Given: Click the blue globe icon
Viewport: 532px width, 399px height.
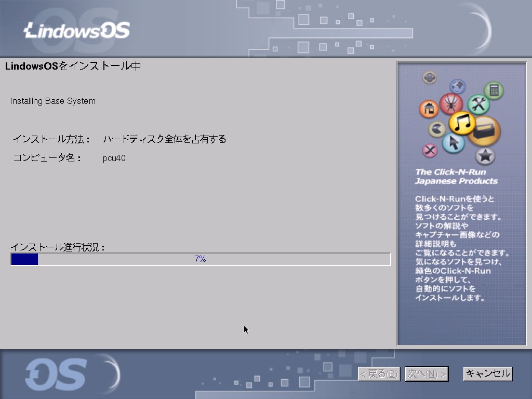Looking at the screenshot, I should pyautogui.click(x=458, y=86).
